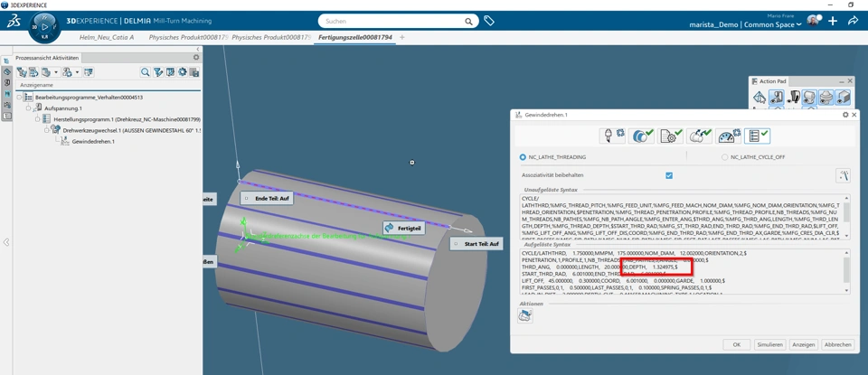Click the last left-group toolbar icon in Prozessansicht

tap(89, 72)
